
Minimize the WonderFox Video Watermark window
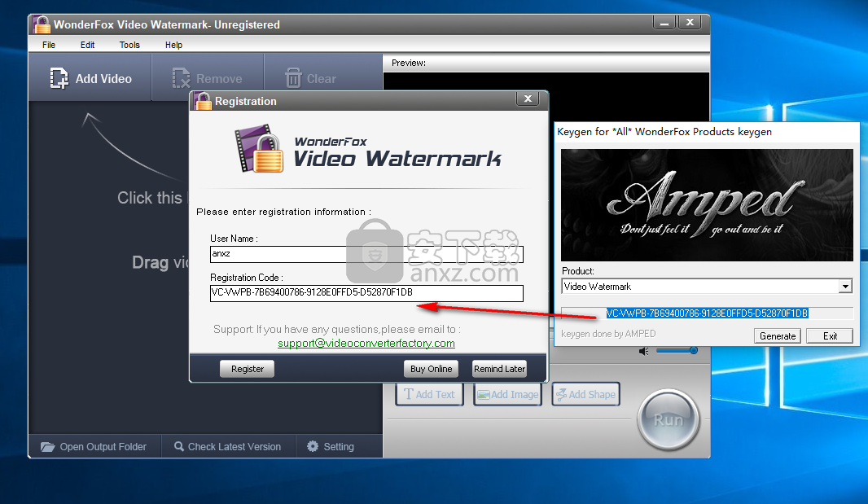(x=664, y=23)
